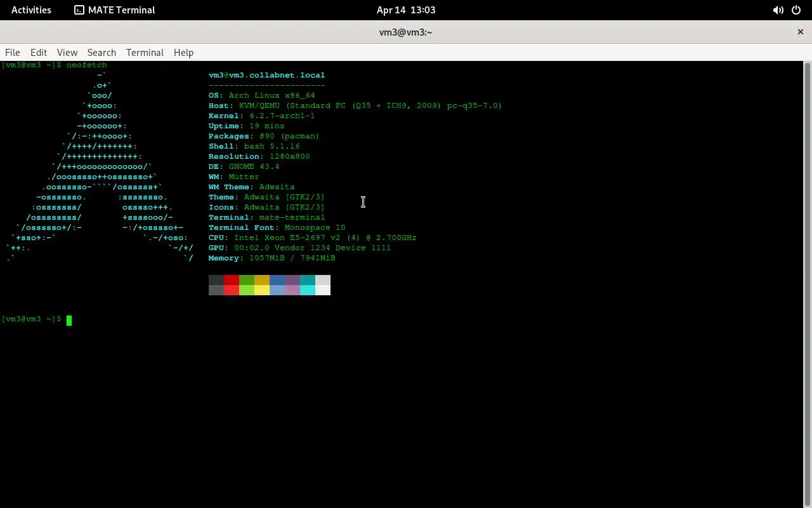Click the WM line Mutter

(x=234, y=177)
